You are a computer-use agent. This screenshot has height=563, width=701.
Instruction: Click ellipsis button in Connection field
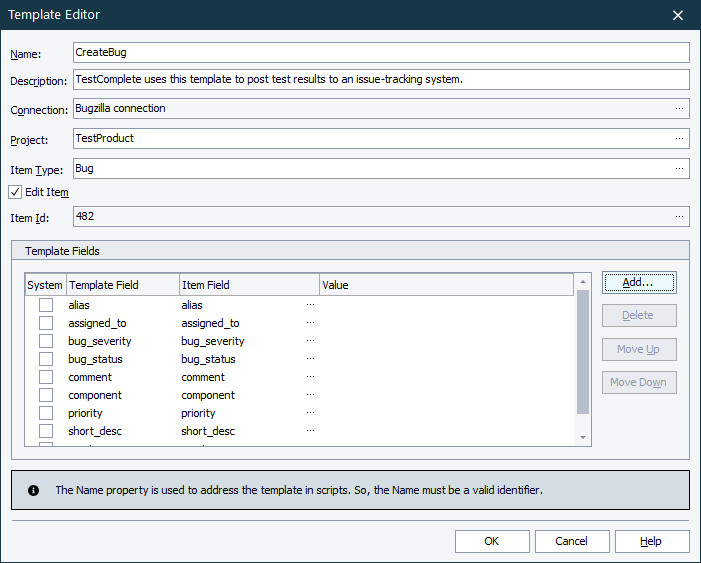(679, 109)
